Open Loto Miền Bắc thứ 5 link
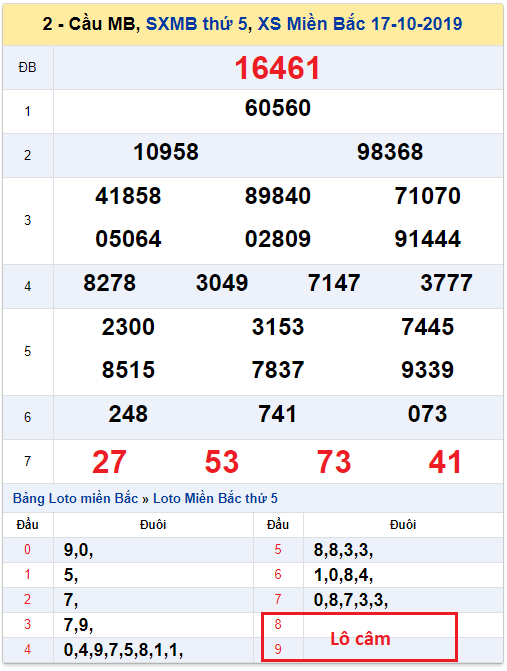 [215, 499]
